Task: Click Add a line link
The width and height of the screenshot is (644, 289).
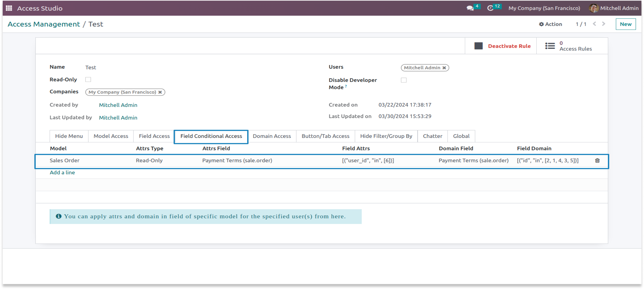Action: point(62,173)
